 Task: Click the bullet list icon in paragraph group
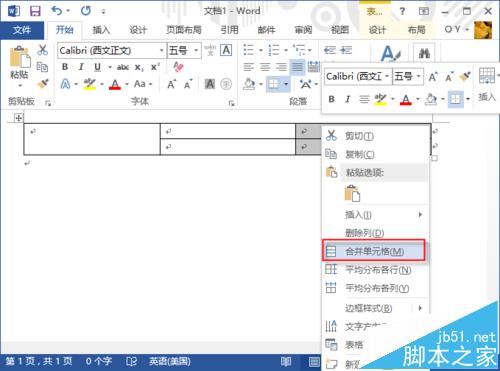pos(249,50)
